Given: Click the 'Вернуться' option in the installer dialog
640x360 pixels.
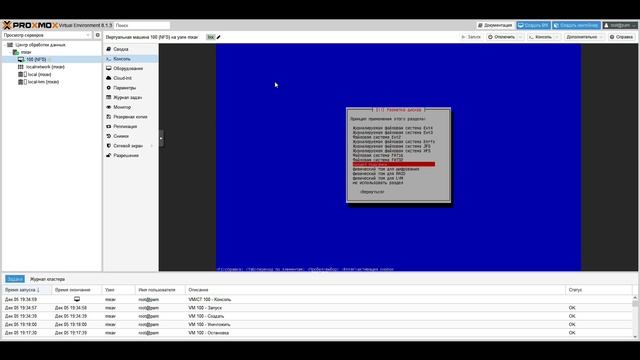Looking at the screenshot, I should point(372,192).
